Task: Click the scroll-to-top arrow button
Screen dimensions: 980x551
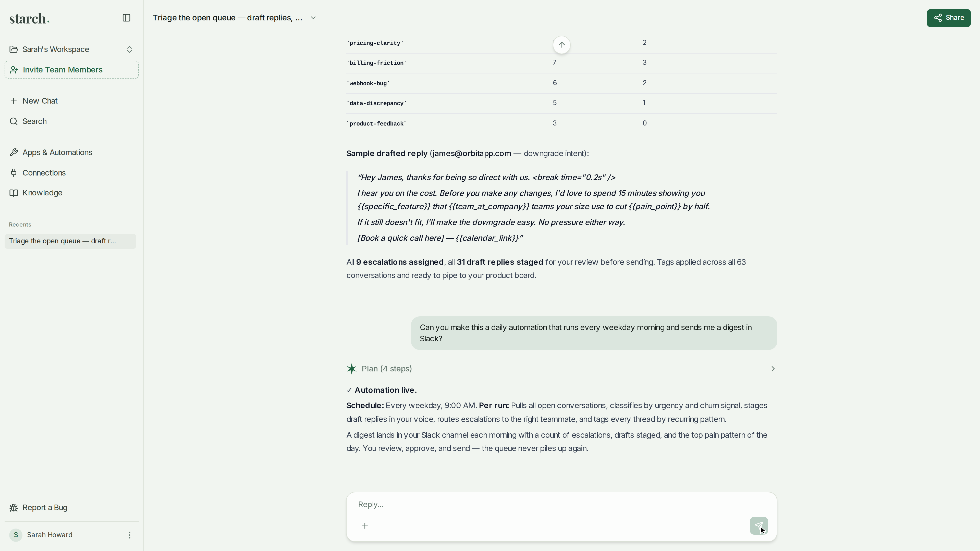Action: (x=561, y=45)
